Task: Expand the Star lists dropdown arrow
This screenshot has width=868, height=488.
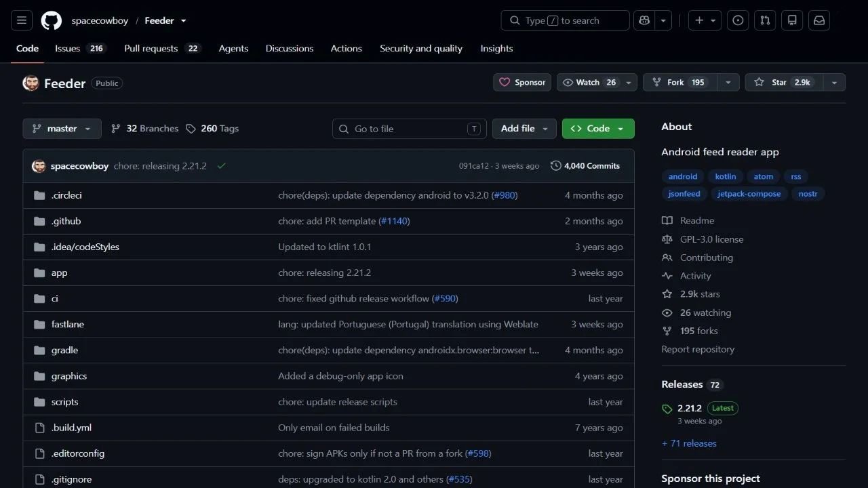Action: pyautogui.click(x=834, y=82)
